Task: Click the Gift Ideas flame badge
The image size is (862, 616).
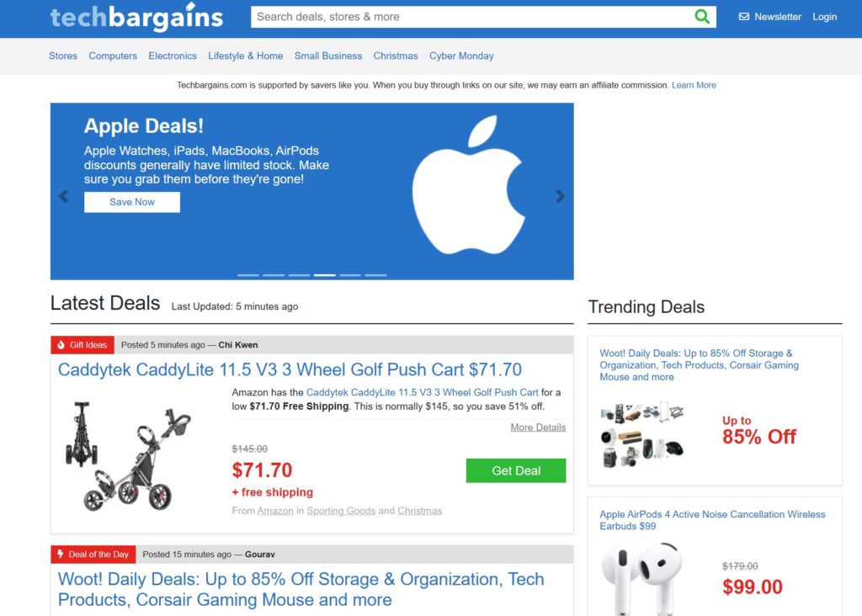Action: pos(82,344)
